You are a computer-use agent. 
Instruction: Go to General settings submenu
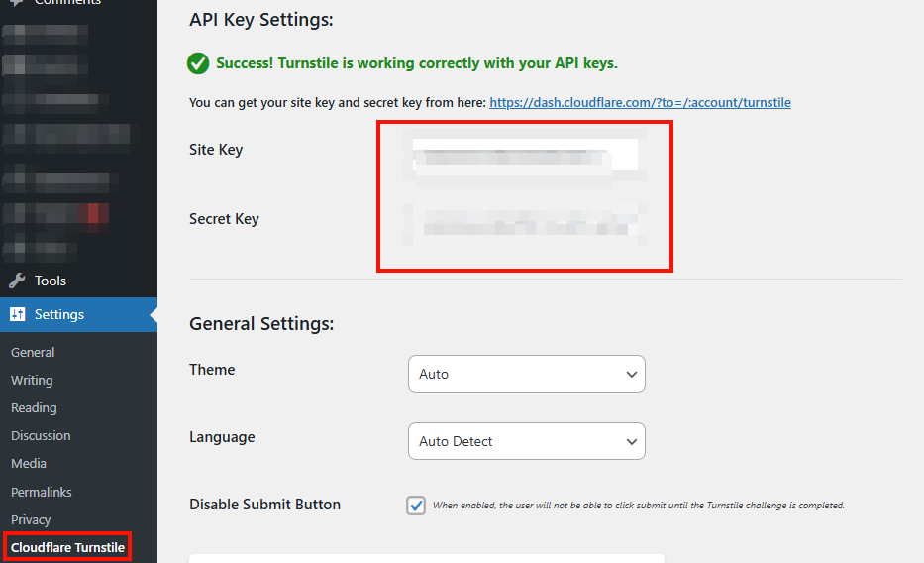(33, 352)
